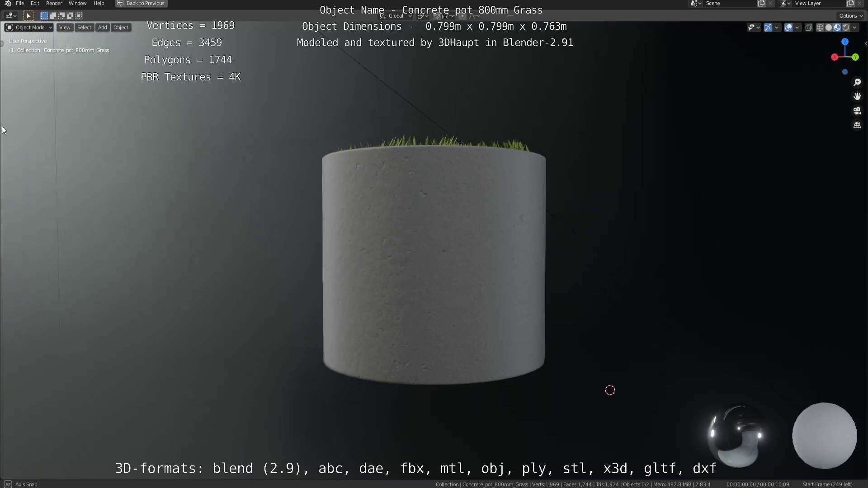Toggle the camera view icon

tap(857, 111)
